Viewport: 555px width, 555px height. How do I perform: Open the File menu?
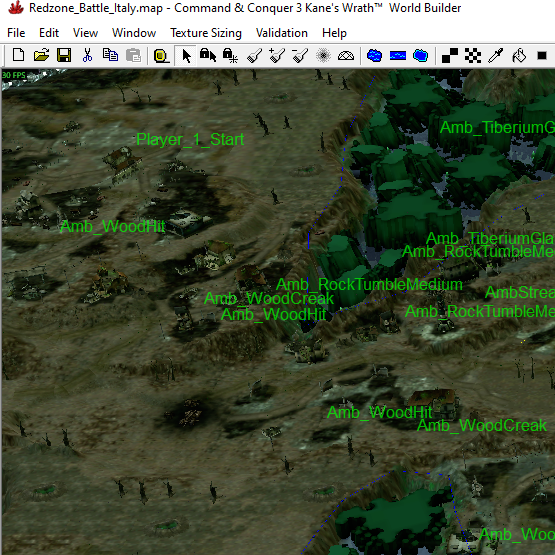tap(16, 33)
